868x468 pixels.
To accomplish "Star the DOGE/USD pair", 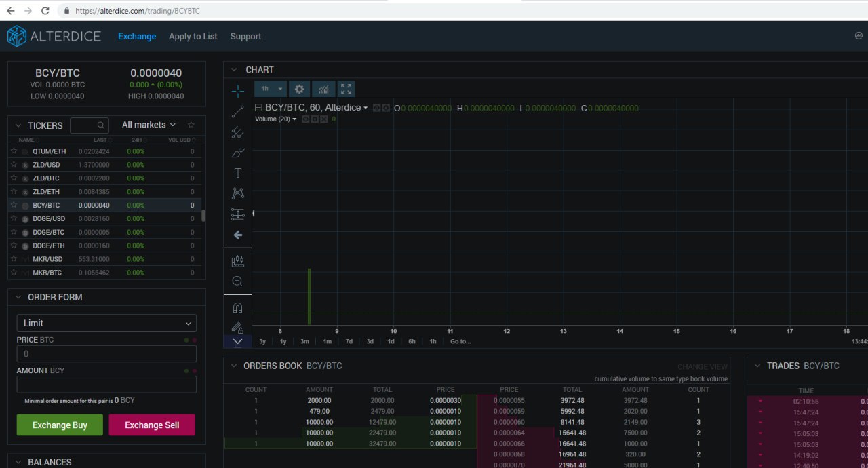I will coord(14,218).
